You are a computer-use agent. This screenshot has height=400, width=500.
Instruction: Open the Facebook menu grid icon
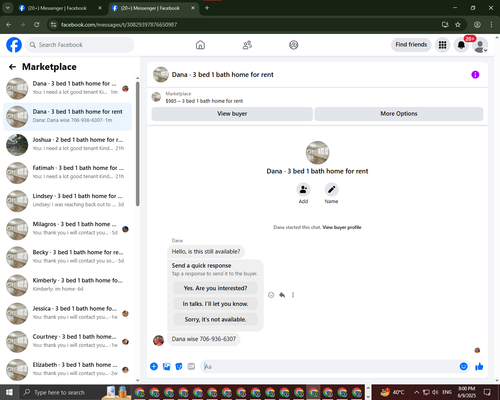[x=442, y=45]
